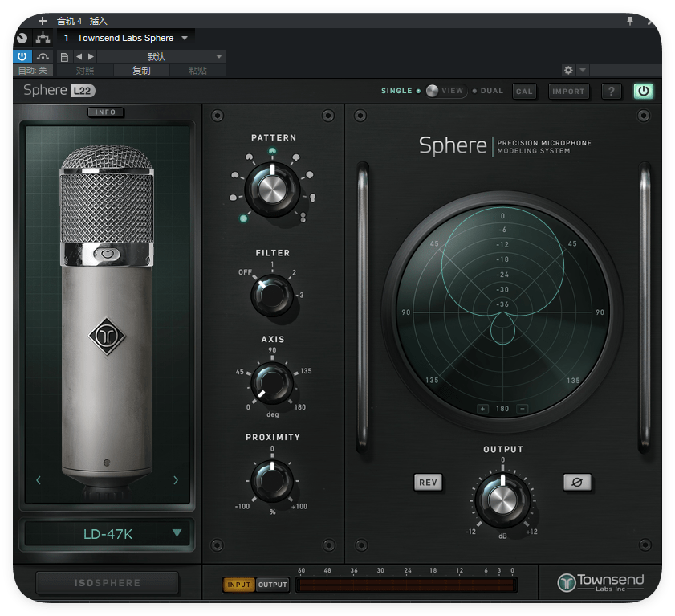Click the INFO button above the microphone
675x616 pixels.
105,112
